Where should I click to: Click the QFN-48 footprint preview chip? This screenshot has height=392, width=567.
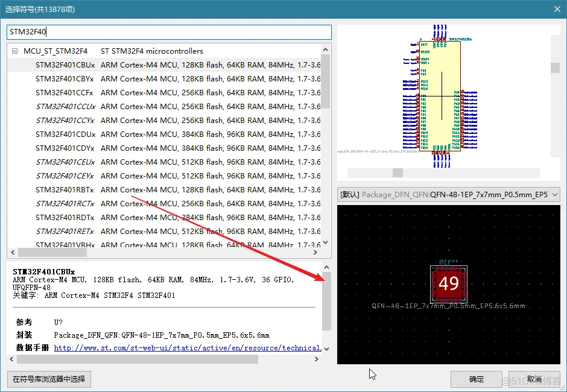pyautogui.click(x=449, y=284)
